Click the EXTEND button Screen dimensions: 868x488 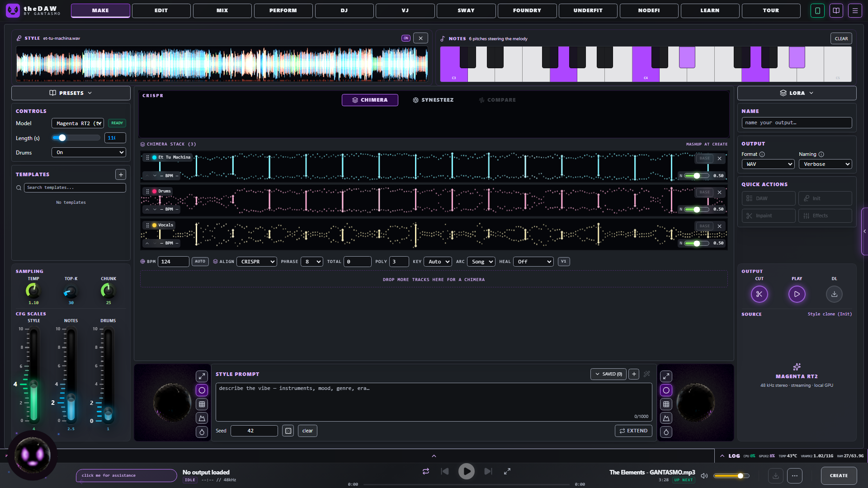(x=633, y=431)
